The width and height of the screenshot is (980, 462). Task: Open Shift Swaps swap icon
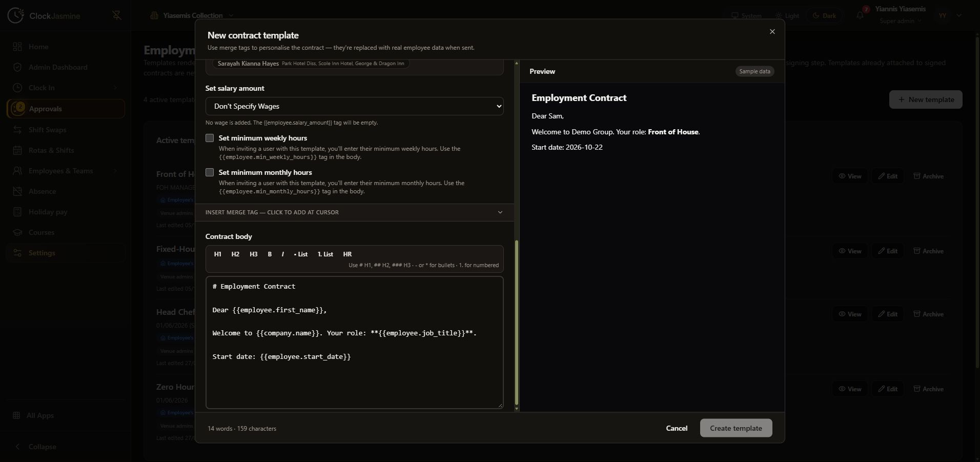tap(17, 130)
